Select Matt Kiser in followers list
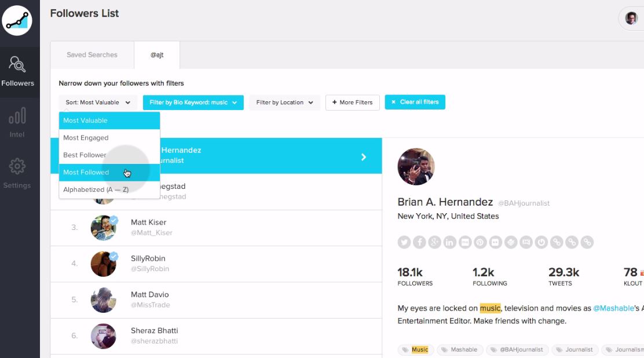The image size is (644, 358). click(148, 227)
